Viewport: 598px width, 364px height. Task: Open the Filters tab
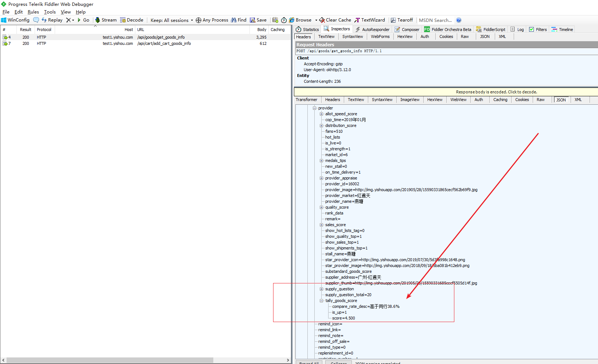click(x=538, y=30)
